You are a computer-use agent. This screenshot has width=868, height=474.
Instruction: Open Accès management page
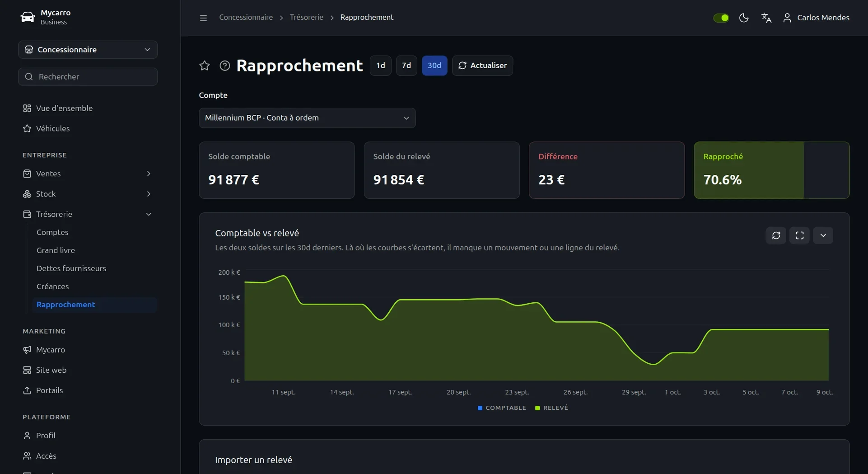(x=88, y=456)
